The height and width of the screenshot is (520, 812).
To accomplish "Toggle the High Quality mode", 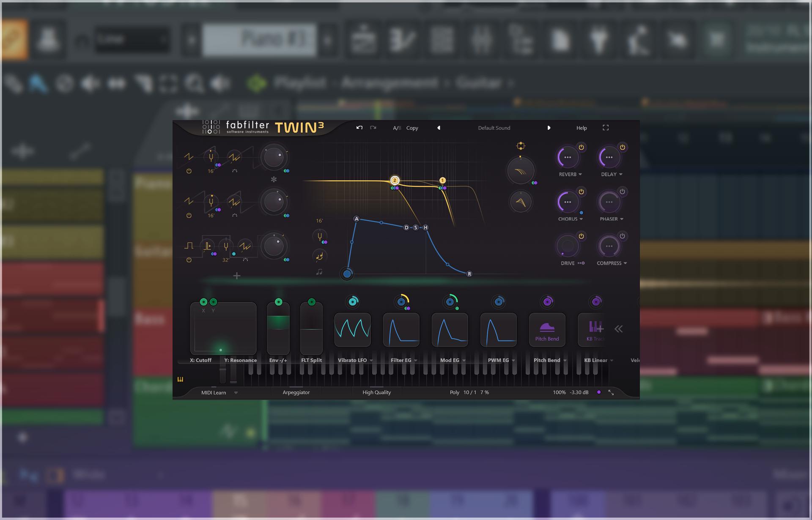I will [x=376, y=393].
